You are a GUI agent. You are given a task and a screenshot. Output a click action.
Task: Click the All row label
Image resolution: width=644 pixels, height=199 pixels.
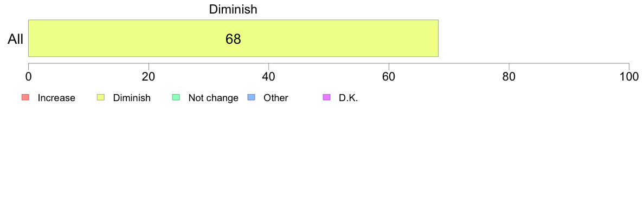click(16, 39)
